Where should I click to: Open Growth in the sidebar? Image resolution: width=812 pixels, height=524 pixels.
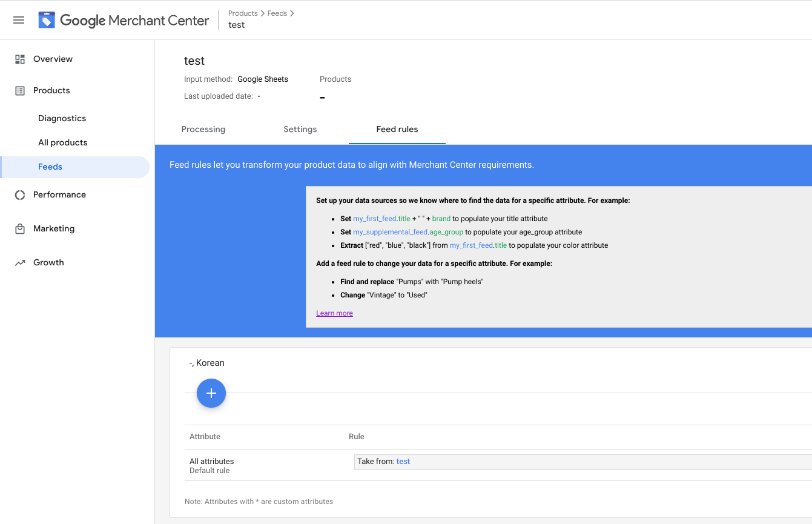(x=48, y=262)
